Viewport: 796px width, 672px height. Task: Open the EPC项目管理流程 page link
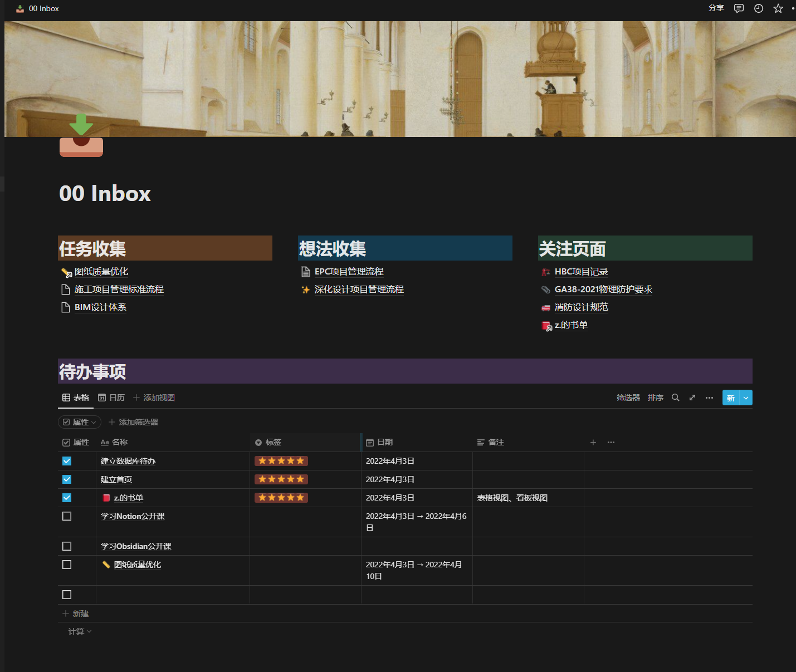(349, 272)
